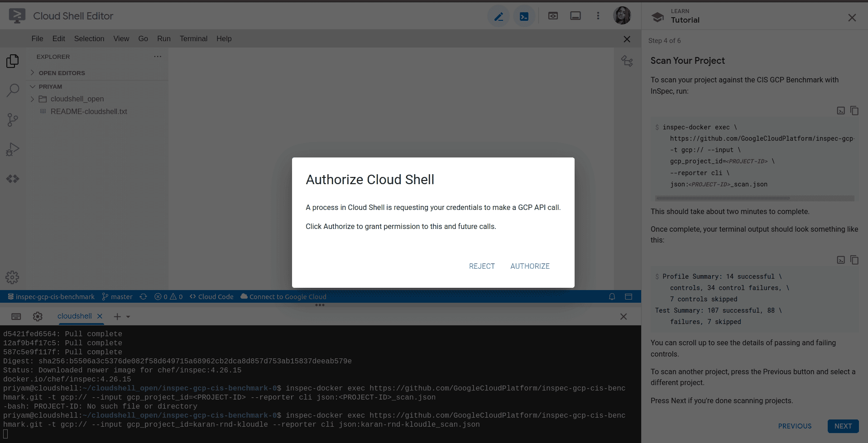This screenshot has width=868, height=443.
Task: Open the Selection menu
Action: pos(89,38)
